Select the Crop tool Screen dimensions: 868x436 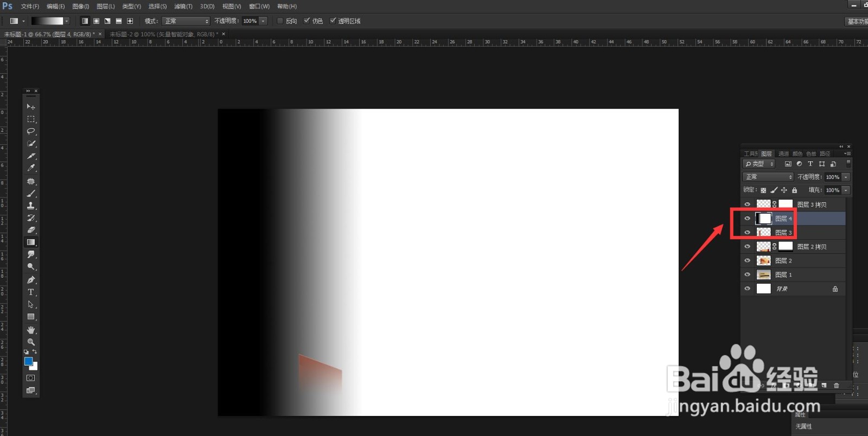click(31, 156)
